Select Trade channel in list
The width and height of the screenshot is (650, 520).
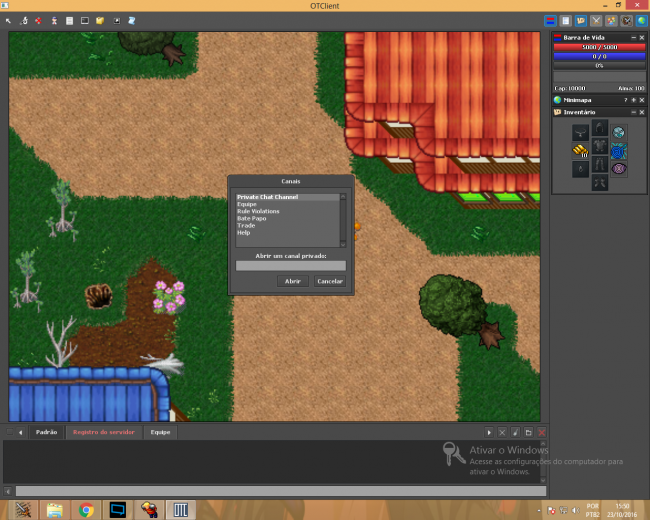click(x=288, y=226)
